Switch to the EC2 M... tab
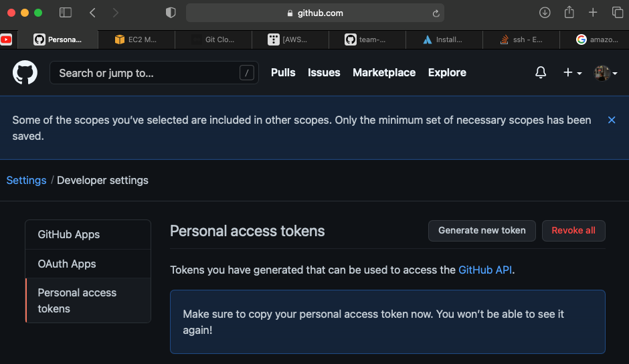629x364 pixels. [x=137, y=39]
